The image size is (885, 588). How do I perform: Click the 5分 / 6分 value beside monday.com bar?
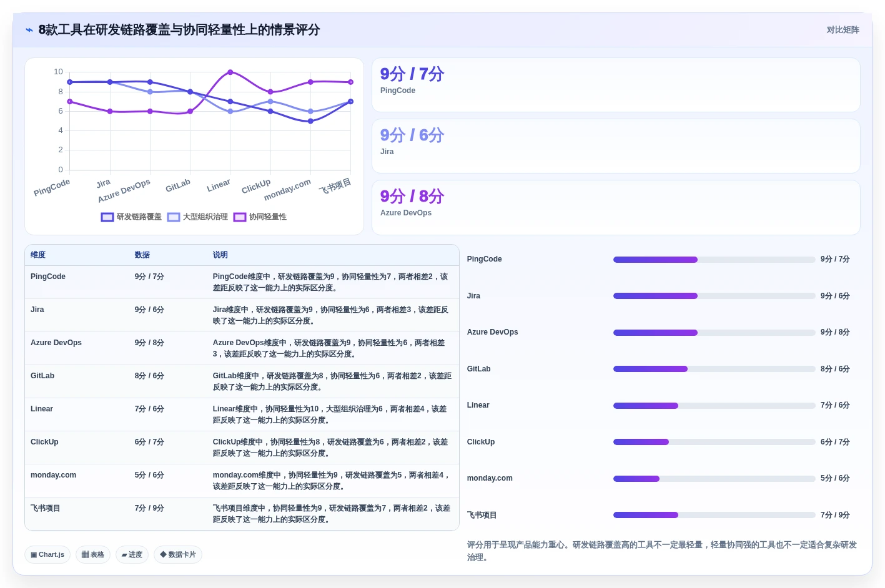click(835, 478)
